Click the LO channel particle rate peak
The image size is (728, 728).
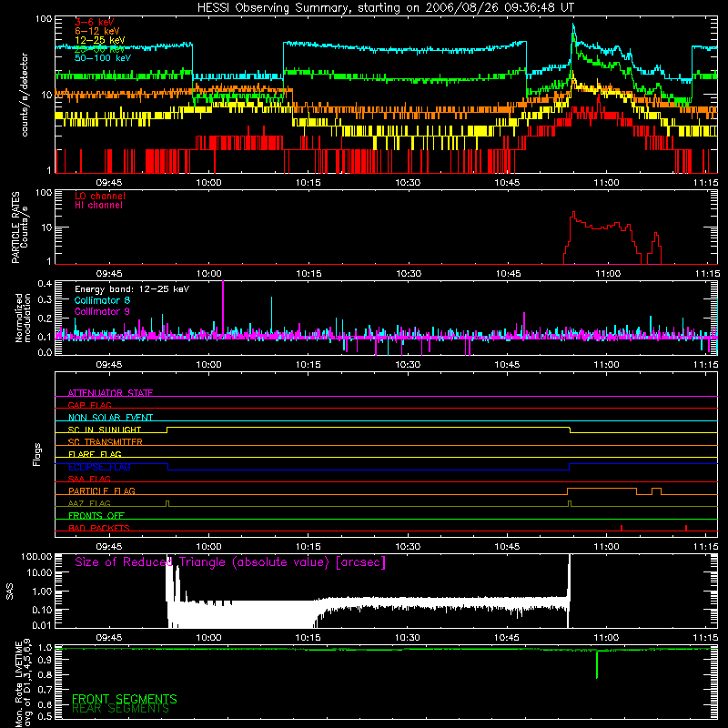click(x=574, y=213)
